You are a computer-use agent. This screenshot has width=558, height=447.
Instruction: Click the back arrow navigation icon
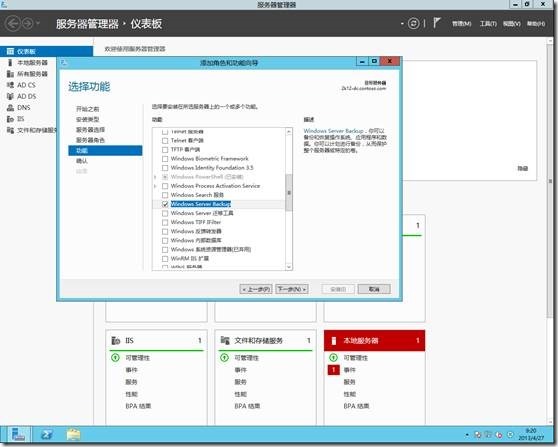(13, 24)
